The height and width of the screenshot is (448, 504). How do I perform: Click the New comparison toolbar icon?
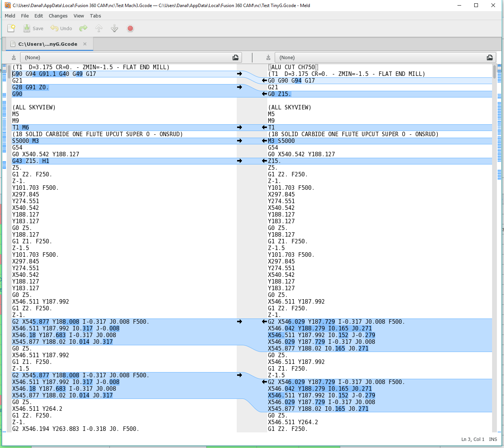pos(11,28)
